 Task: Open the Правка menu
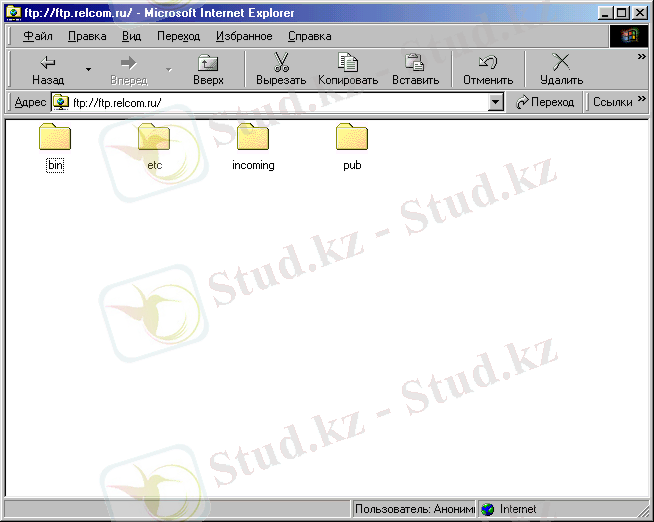point(87,36)
